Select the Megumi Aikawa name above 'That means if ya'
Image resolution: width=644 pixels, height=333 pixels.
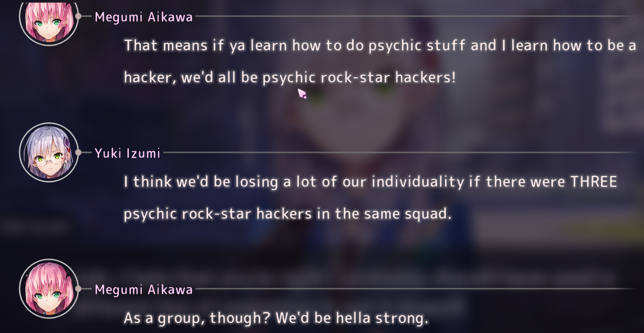tap(144, 17)
